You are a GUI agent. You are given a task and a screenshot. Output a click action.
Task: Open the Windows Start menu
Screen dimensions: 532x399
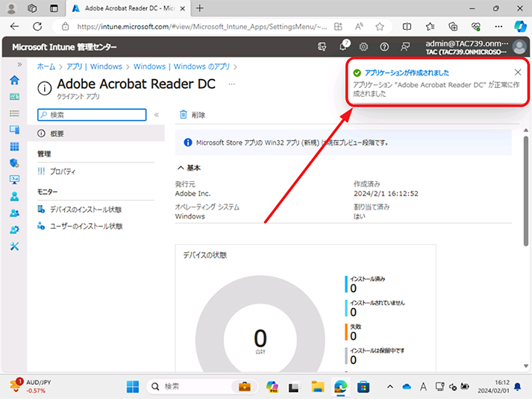tap(133, 386)
